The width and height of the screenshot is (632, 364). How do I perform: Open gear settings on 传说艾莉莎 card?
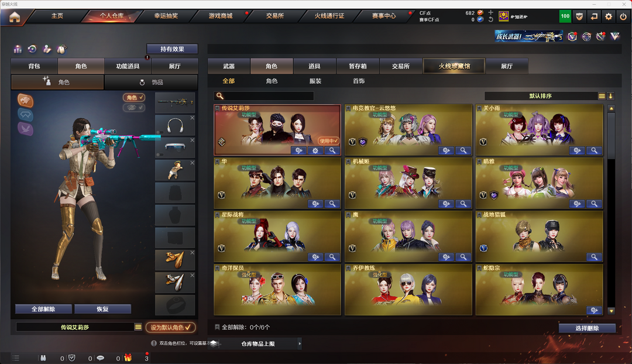click(x=315, y=150)
